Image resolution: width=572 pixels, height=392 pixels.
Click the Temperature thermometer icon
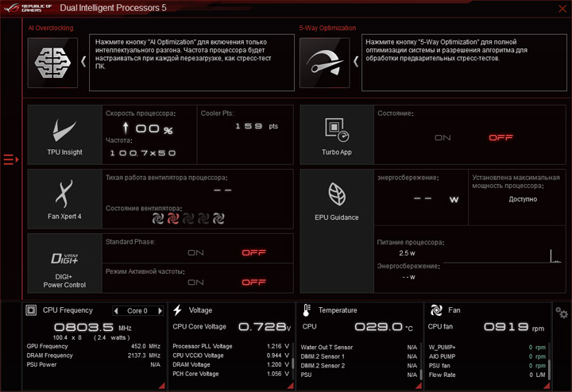click(x=307, y=310)
